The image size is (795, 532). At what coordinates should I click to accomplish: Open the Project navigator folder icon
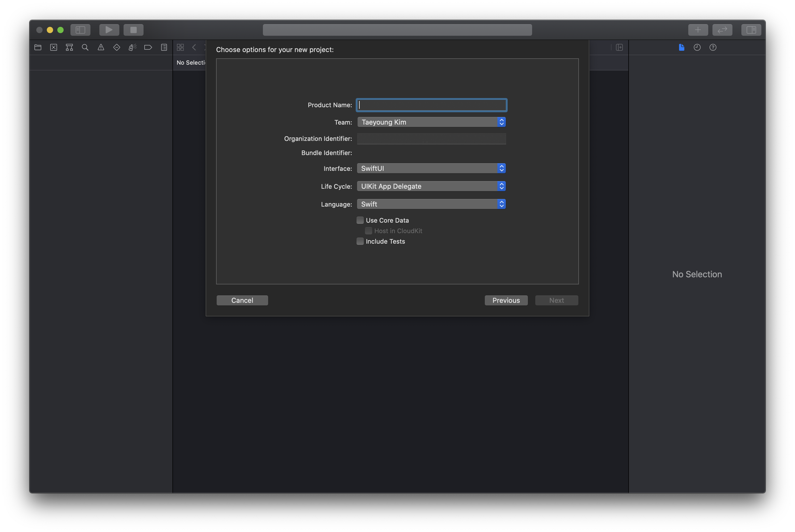click(x=38, y=48)
